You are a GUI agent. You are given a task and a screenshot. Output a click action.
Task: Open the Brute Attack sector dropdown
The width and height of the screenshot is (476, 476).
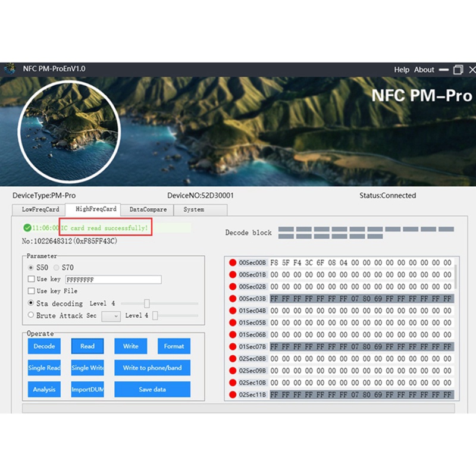[111, 316]
